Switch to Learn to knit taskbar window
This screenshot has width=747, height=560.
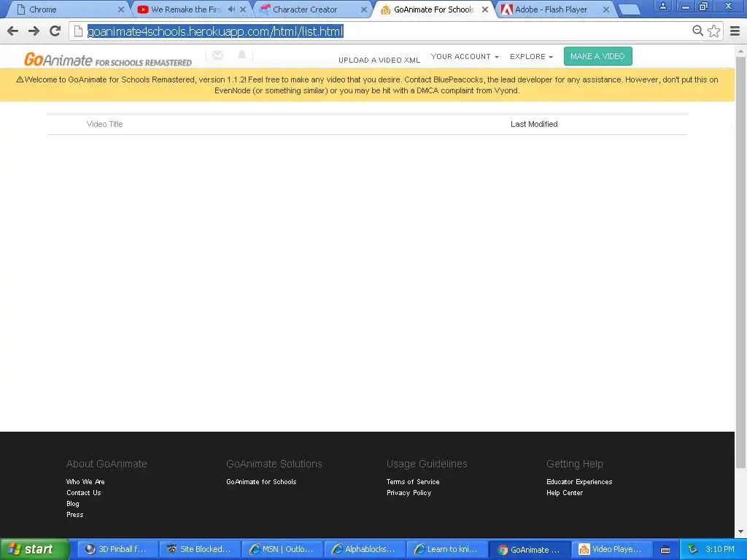tap(447, 549)
